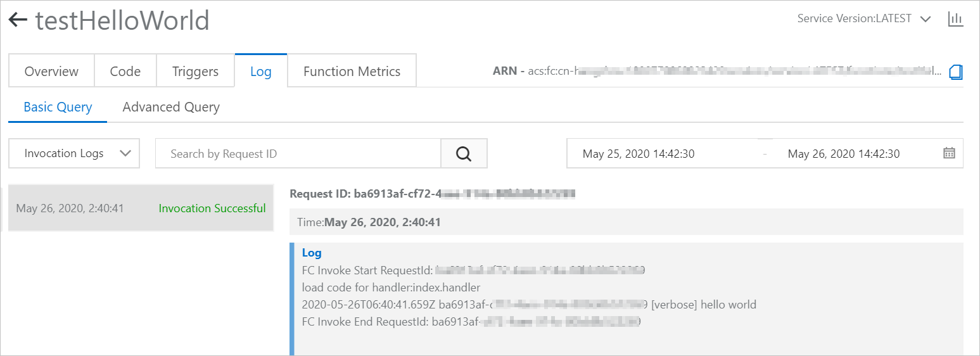Open the calendar date picker icon
The image size is (980, 356).
point(948,153)
